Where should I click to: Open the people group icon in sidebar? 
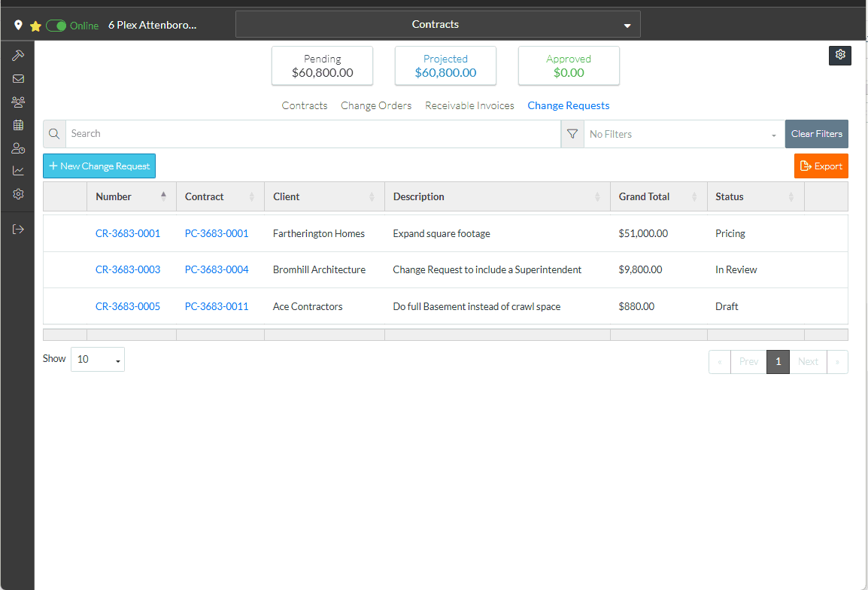(18, 102)
